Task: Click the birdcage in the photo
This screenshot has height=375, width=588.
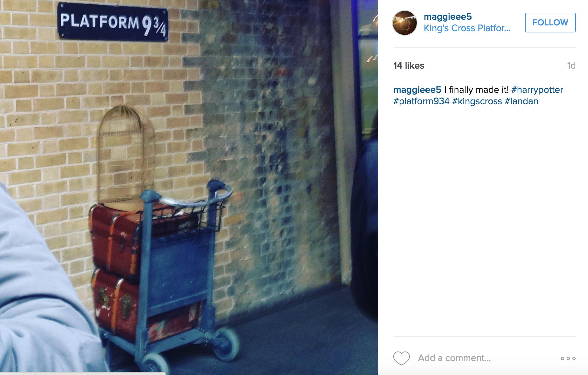Action: coord(126,155)
